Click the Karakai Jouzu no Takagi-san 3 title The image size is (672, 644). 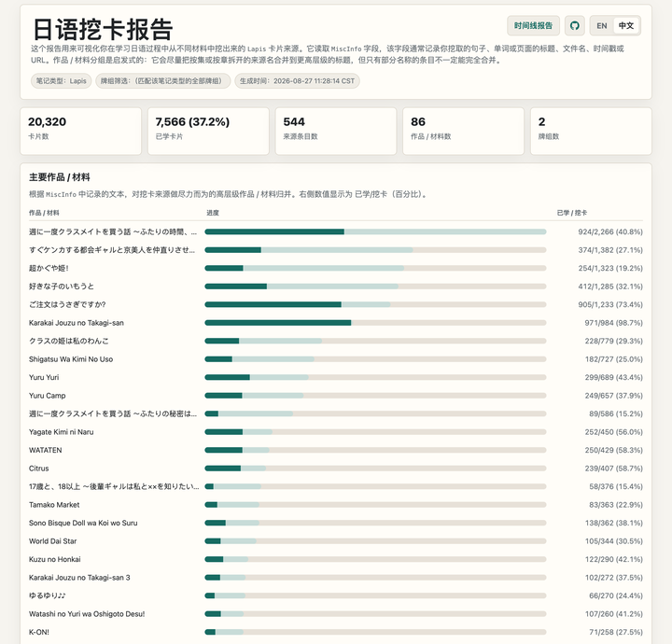(79, 578)
